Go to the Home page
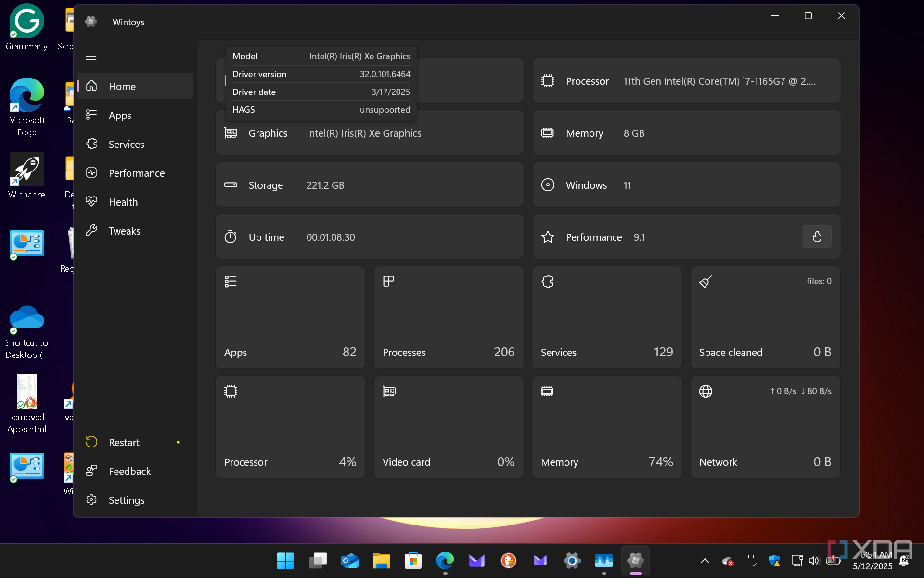924x578 pixels. click(135, 86)
